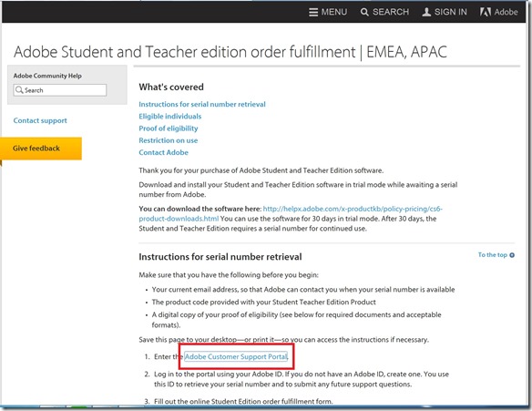This screenshot has width=532, height=411.
Task: Click the SIGN IN person icon
Action: [426, 12]
